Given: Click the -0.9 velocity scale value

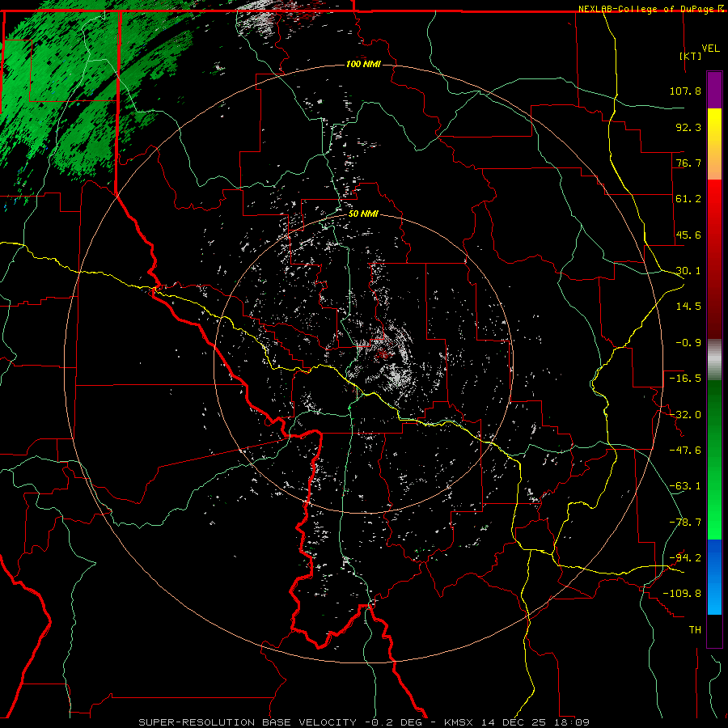Looking at the screenshot, I should 688,343.
